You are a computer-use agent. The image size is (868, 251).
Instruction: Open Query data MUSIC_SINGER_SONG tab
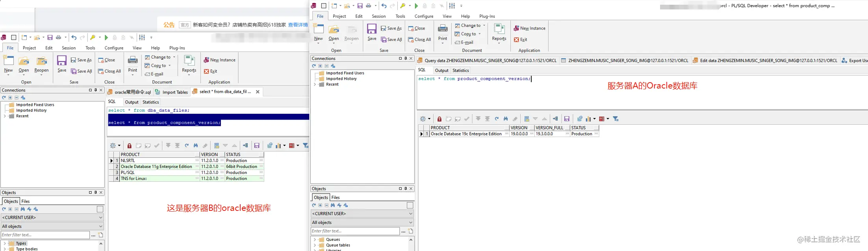tap(487, 61)
